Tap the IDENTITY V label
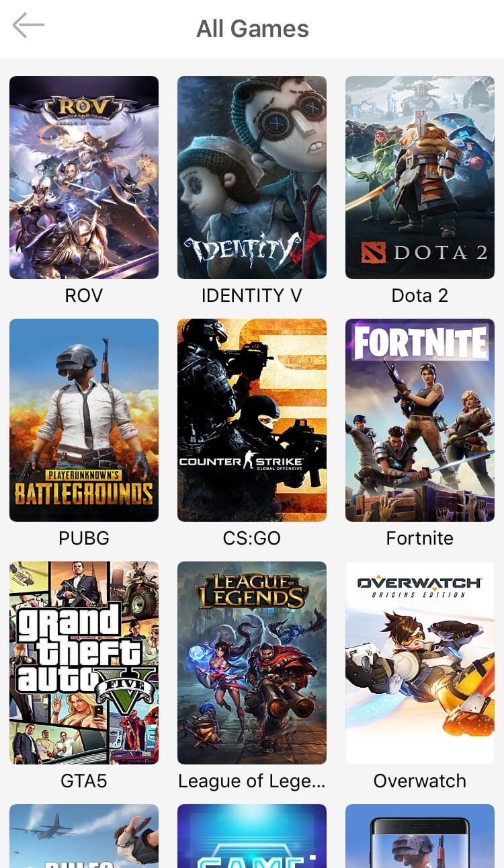The width and height of the screenshot is (504, 868). tap(252, 295)
